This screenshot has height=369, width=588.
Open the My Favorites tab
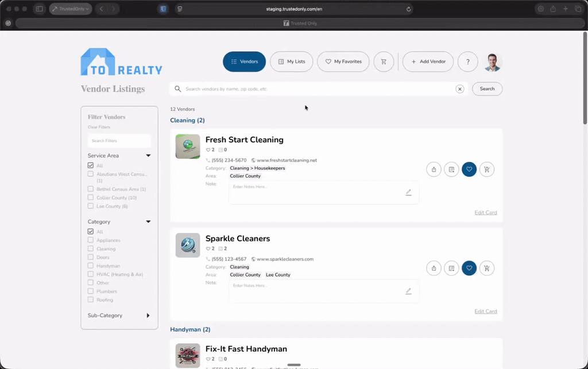[x=343, y=61]
